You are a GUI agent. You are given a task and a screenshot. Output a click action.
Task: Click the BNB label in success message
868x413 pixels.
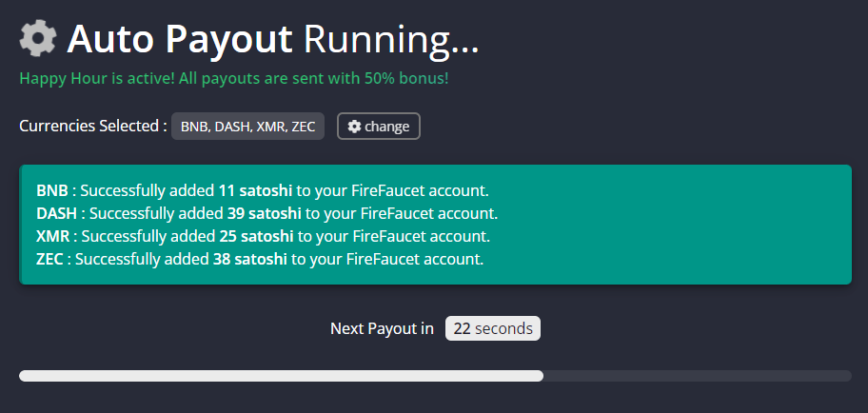click(x=52, y=190)
